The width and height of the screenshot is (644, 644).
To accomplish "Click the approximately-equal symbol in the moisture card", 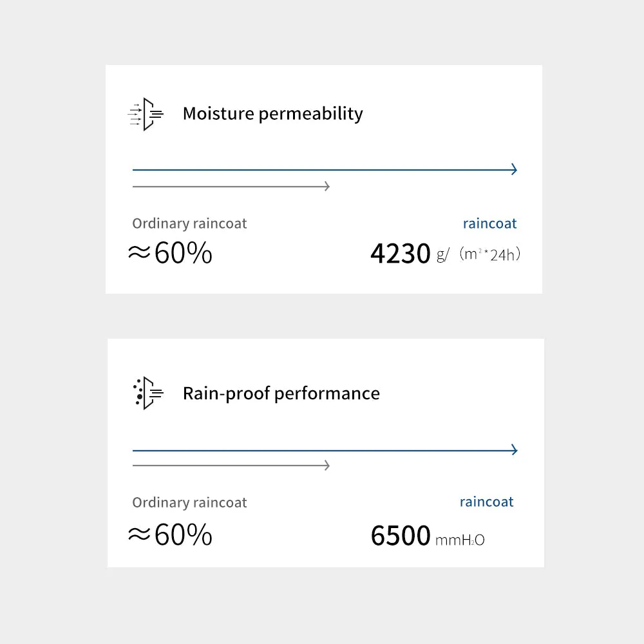I will tap(139, 252).
